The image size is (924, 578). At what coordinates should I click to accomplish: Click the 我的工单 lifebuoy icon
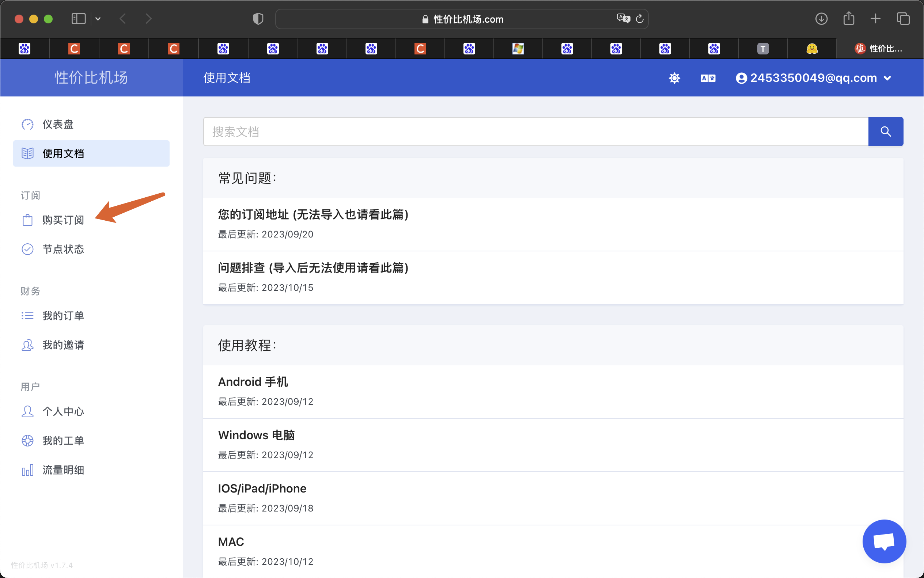[x=27, y=440]
